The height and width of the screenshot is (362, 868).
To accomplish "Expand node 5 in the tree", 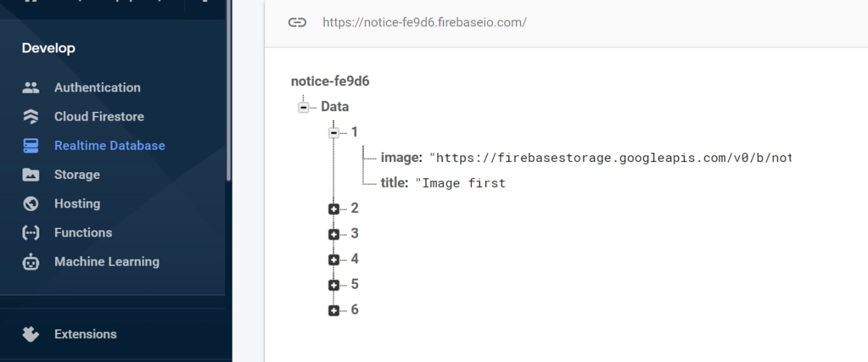I will [334, 285].
